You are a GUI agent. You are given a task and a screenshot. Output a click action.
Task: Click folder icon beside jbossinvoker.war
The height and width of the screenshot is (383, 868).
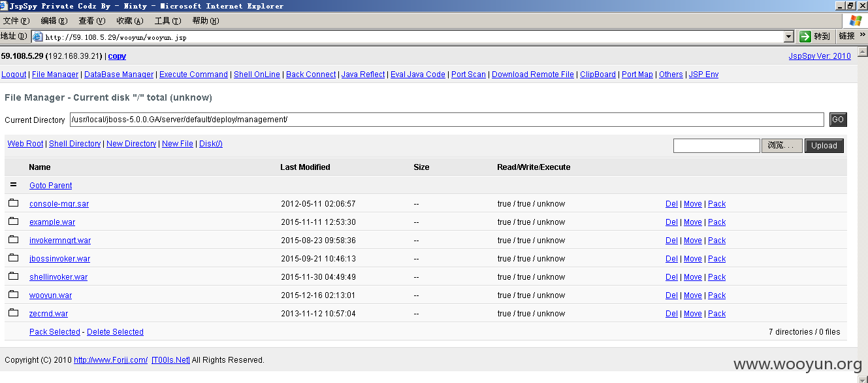click(x=13, y=258)
